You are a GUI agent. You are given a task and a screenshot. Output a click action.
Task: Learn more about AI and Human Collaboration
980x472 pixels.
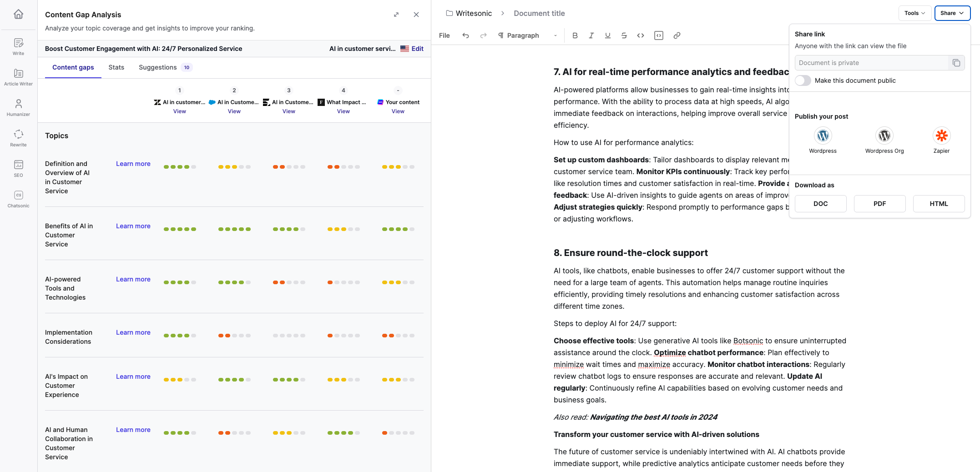(133, 430)
